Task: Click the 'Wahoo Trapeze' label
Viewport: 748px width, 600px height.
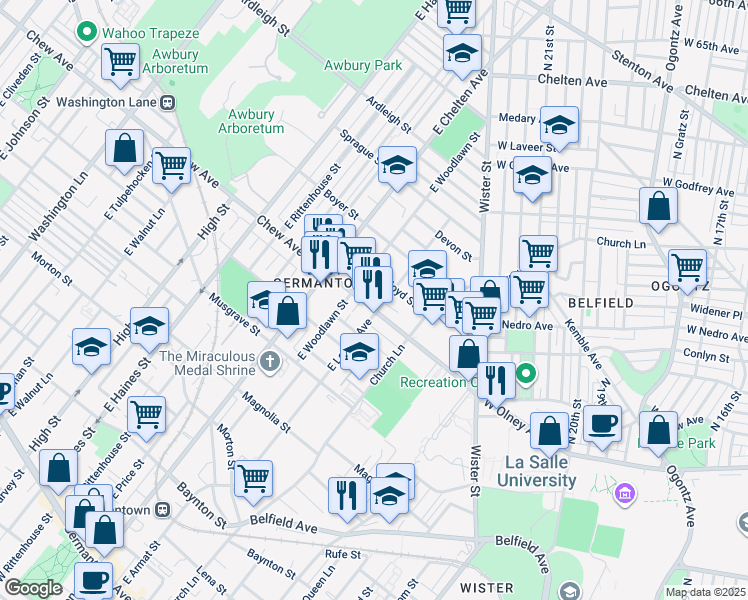Action: [x=151, y=33]
